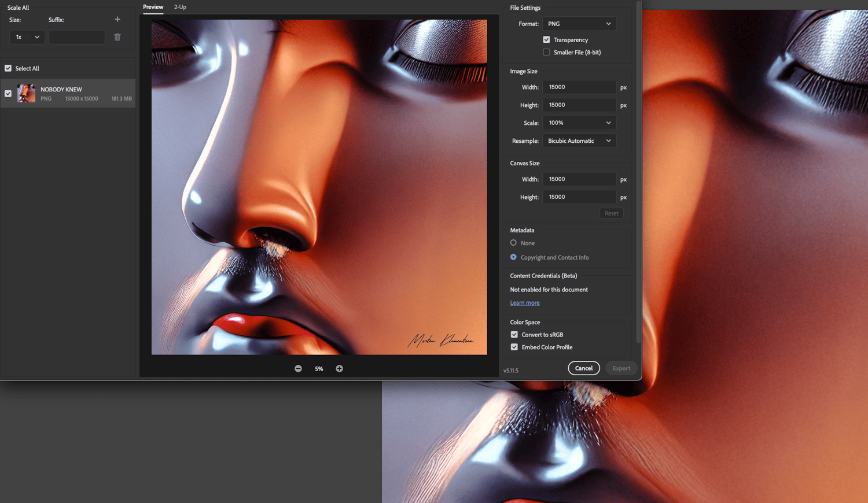Click the Suffix input field
This screenshot has width=868, height=503.
(77, 37)
